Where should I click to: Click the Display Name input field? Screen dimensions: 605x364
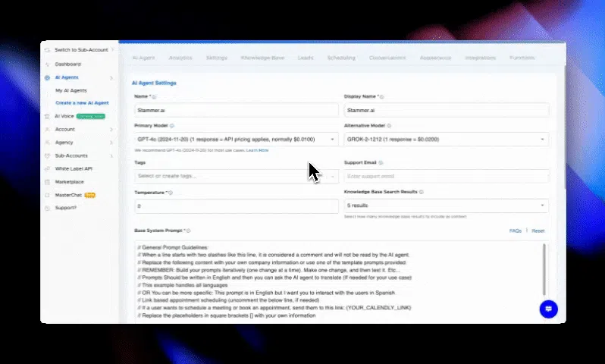pos(447,111)
